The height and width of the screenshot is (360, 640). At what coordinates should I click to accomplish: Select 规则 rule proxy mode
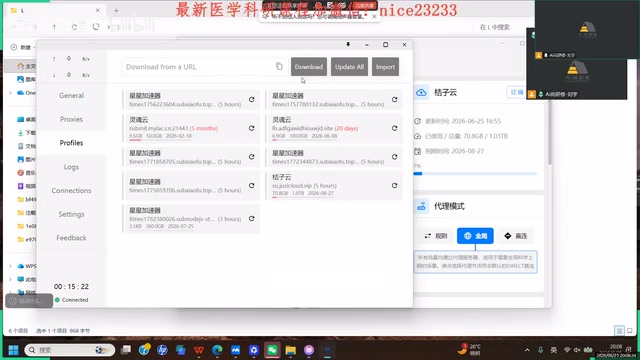click(436, 236)
